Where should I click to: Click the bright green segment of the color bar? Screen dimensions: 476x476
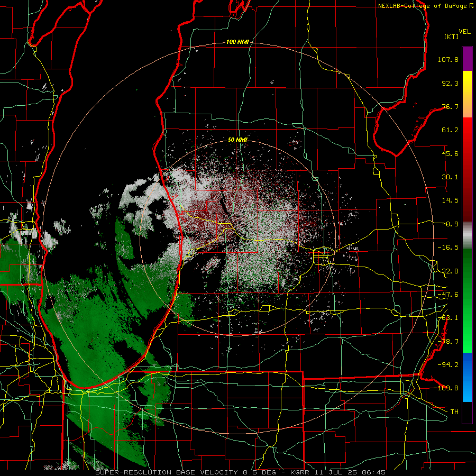pyautogui.click(x=467, y=341)
